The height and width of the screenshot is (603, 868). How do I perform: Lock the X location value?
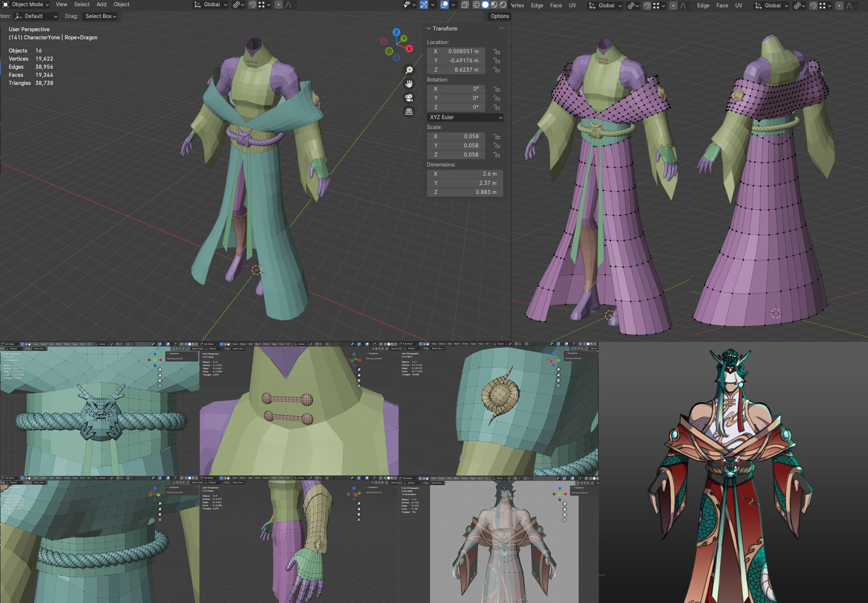pyautogui.click(x=496, y=52)
